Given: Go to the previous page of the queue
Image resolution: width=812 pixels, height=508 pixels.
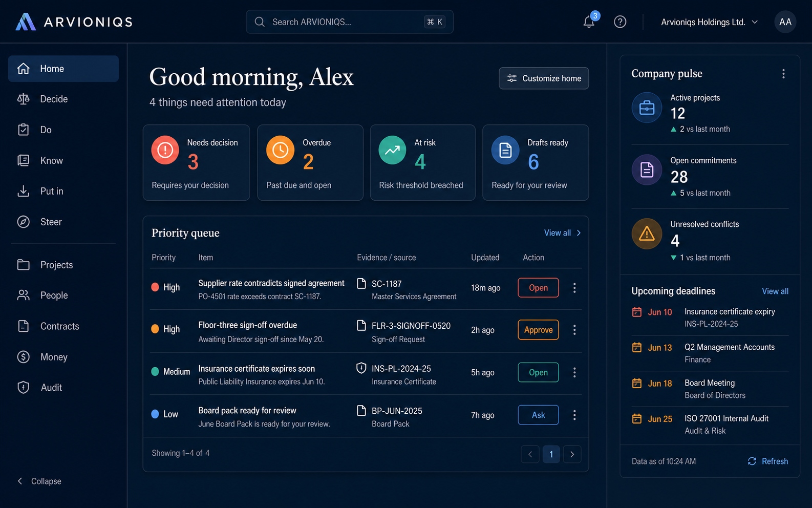Looking at the screenshot, I should tap(530, 454).
